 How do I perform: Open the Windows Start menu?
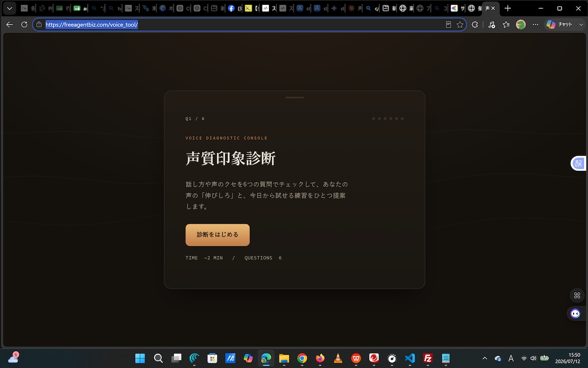click(x=140, y=358)
